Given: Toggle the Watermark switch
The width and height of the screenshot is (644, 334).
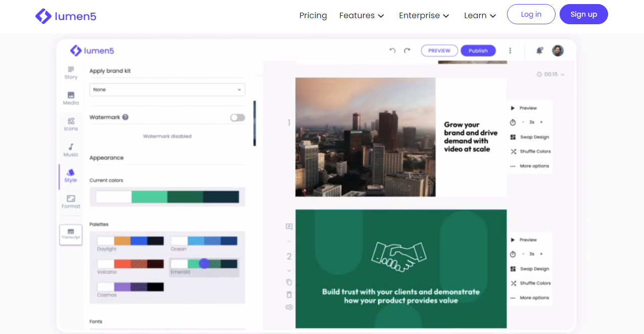Looking at the screenshot, I should coord(238,117).
